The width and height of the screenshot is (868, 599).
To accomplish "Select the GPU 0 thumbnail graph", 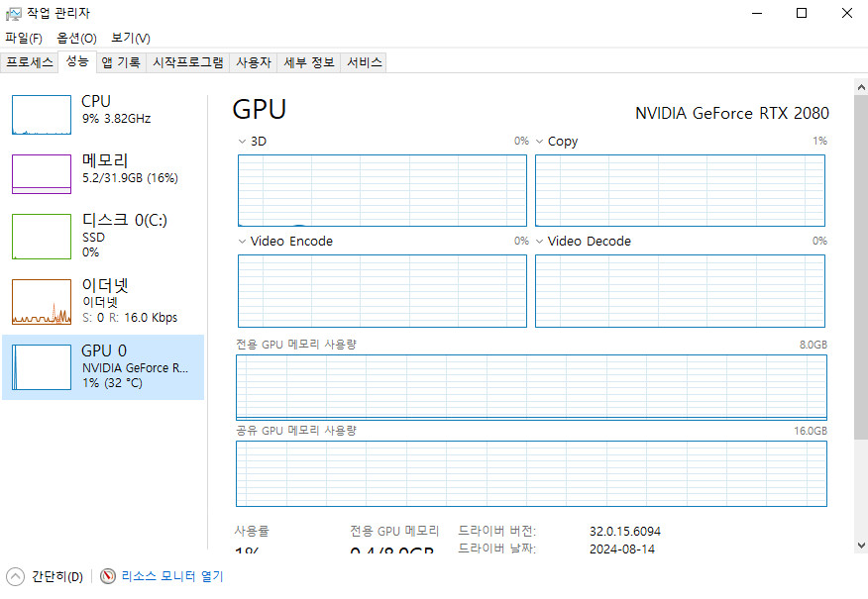I will pos(42,367).
